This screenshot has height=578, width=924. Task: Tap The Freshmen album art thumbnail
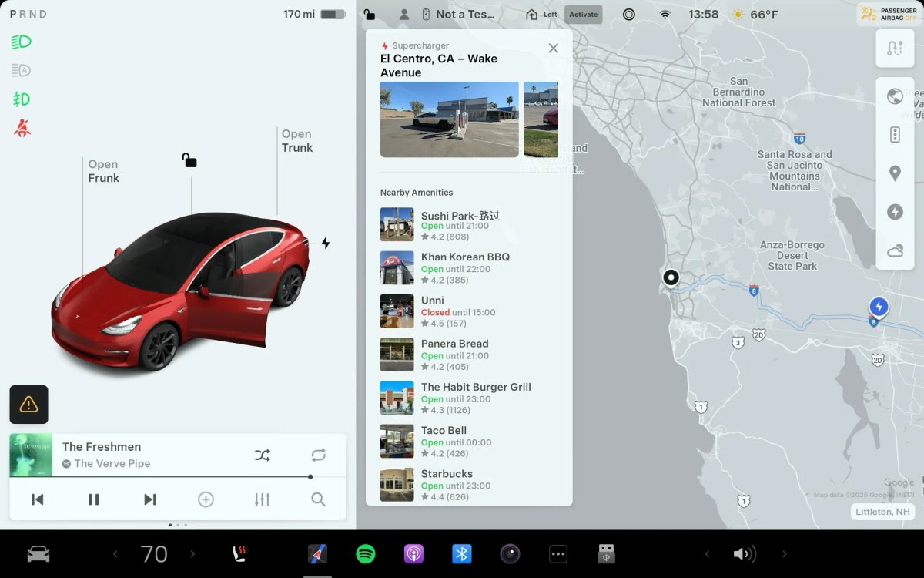[31, 455]
